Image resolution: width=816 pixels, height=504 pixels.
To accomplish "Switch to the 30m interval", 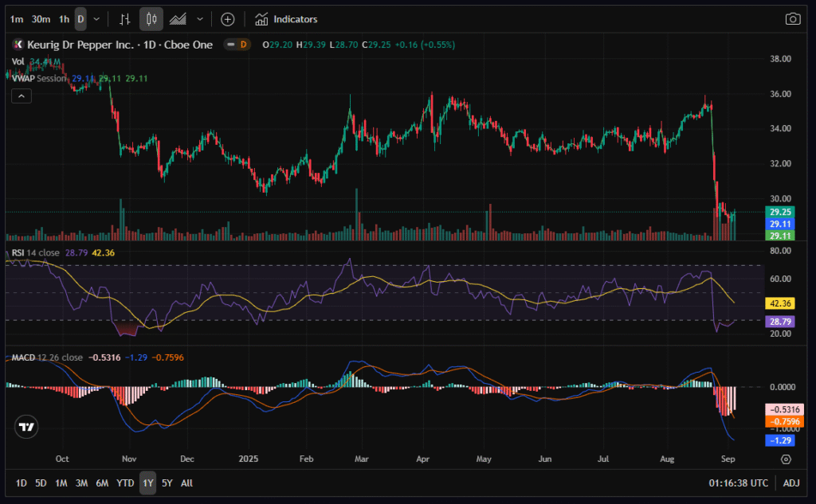I will coord(41,19).
